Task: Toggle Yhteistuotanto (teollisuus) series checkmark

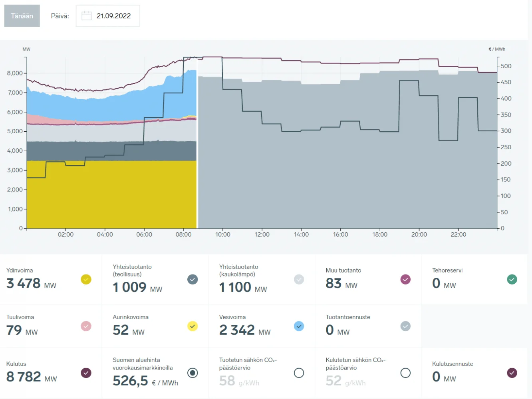Action: coord(193,279)
